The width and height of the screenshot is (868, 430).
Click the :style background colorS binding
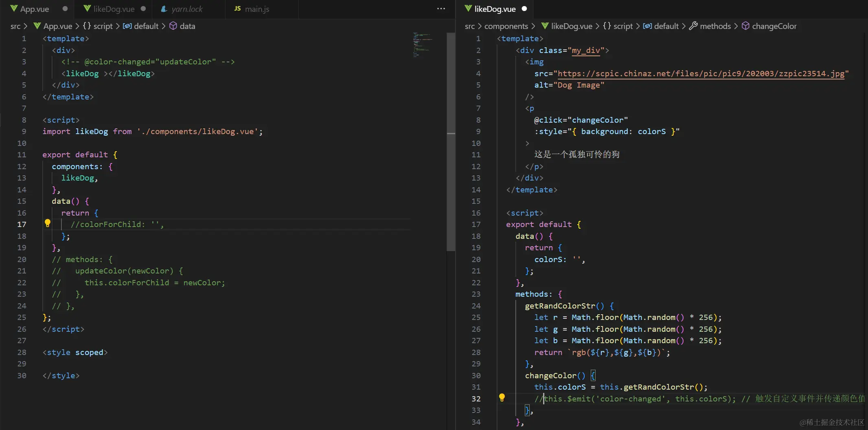click(607, 132)
